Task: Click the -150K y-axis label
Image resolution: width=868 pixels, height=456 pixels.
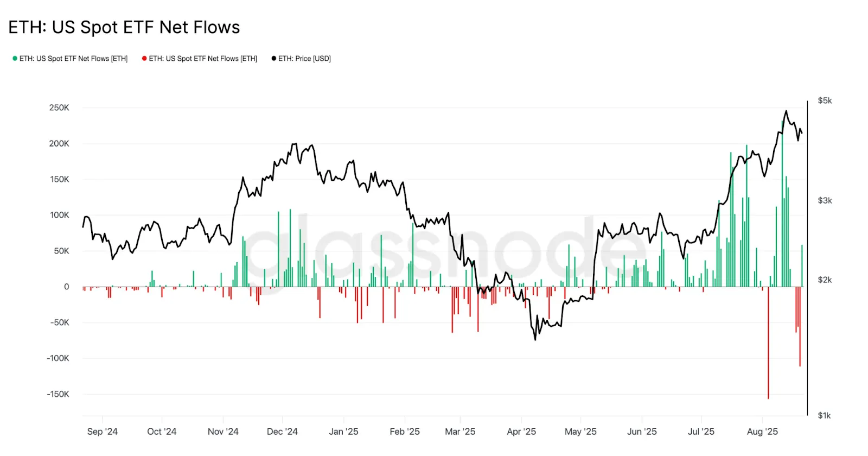Action: pyautogui.click(x=58, y=394)
